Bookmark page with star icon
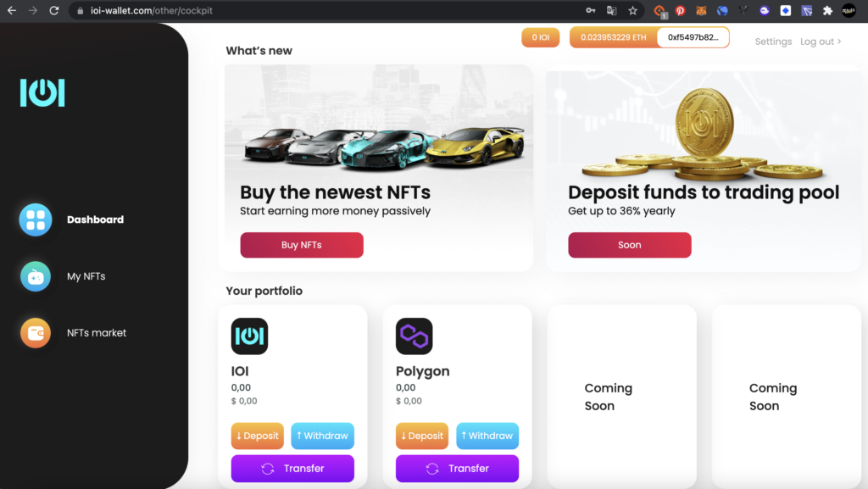The height and width of the screenshot is (489, 868). pyautogui.click(x=632, y=10)
